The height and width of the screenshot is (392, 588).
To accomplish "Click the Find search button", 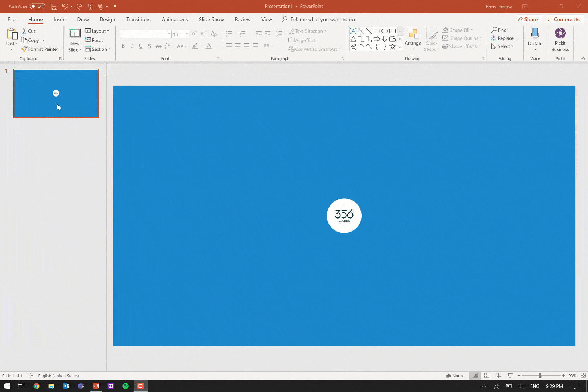I will click(x=499, y=30).
